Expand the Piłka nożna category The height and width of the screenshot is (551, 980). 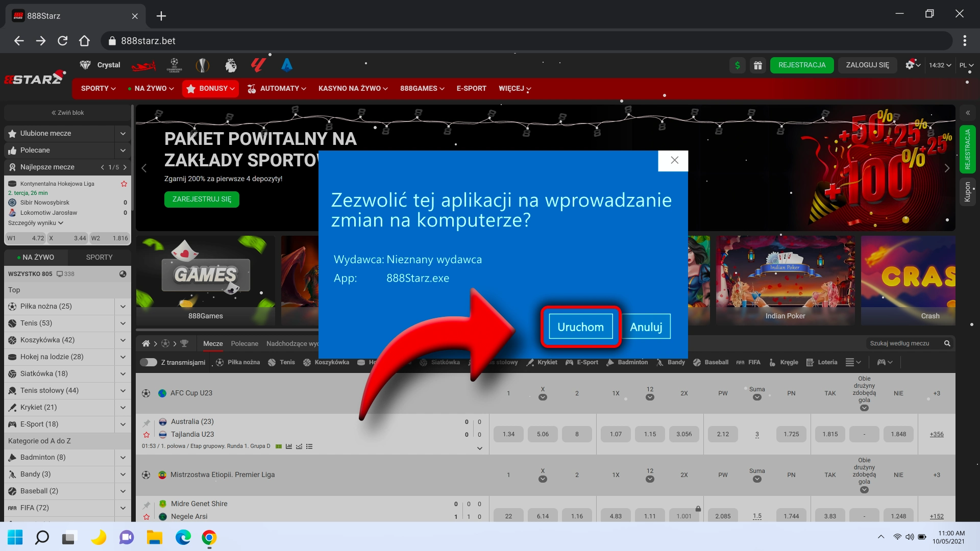122,306
